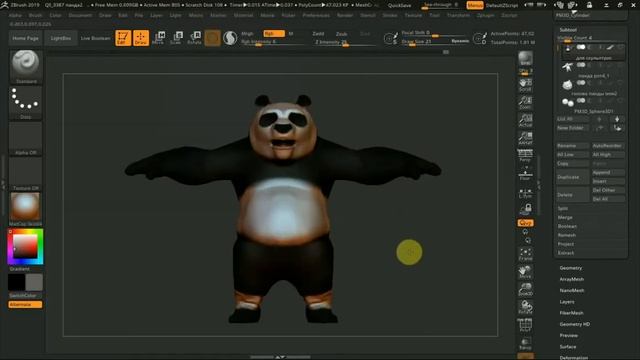Screen dimensions: 640x360
Task: Select the Rotate transform tool
Action: click(194, 38)
